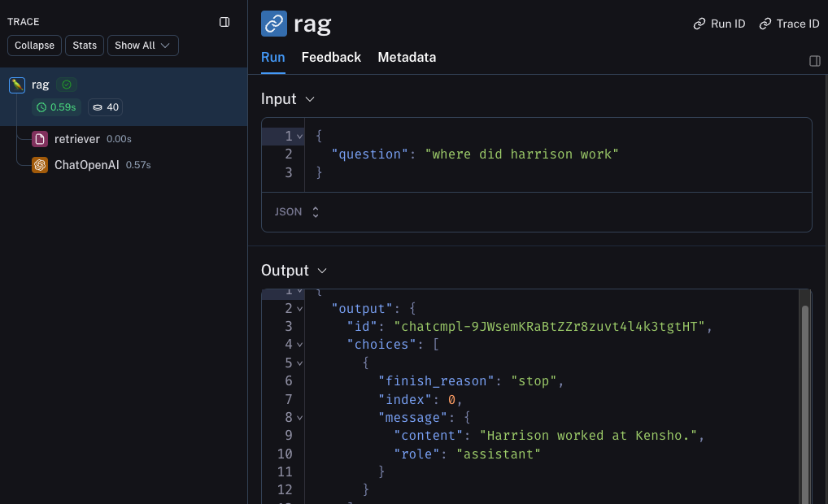Copy the Run ID link

click(x=719, y=24)
